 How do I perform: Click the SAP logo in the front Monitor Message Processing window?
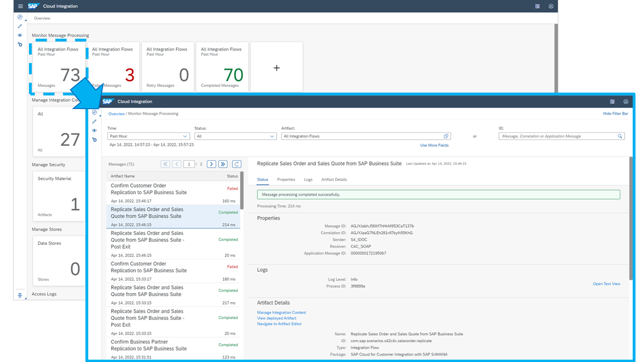point(107,101)
